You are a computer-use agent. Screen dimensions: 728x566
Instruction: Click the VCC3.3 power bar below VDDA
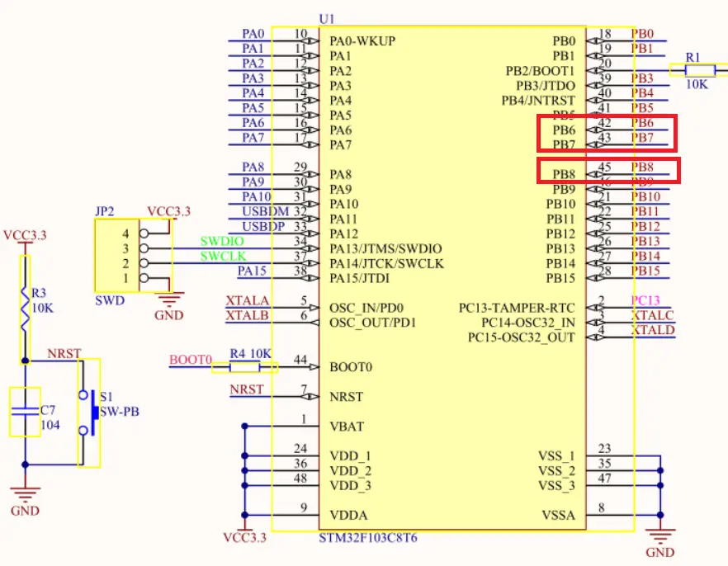click(x=244, y=530)
